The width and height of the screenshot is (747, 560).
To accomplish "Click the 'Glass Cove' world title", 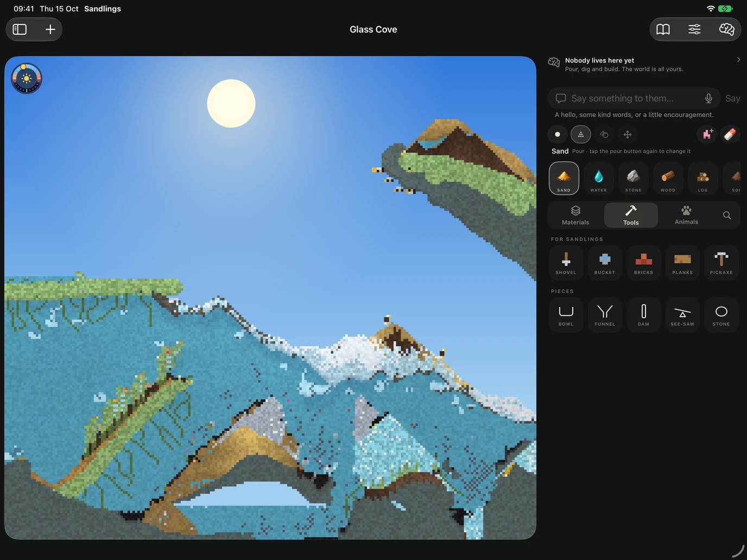I will coord(373,29).
